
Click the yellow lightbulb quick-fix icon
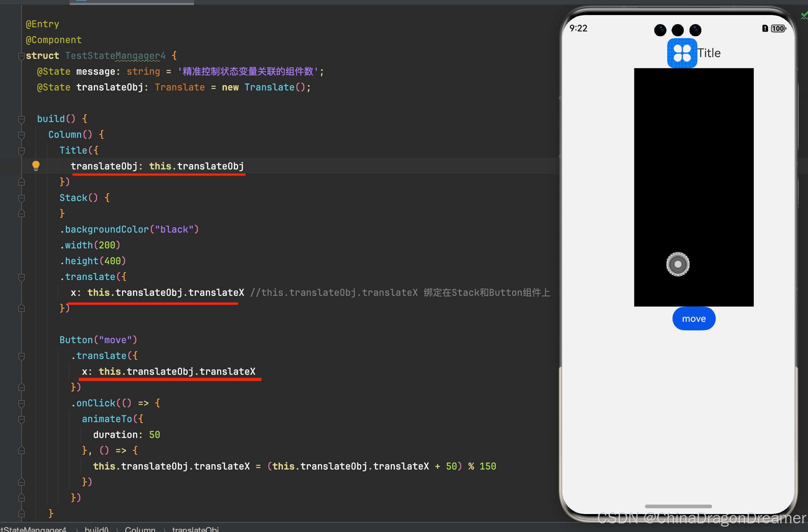pyautogui.click(x=36, y=165)
